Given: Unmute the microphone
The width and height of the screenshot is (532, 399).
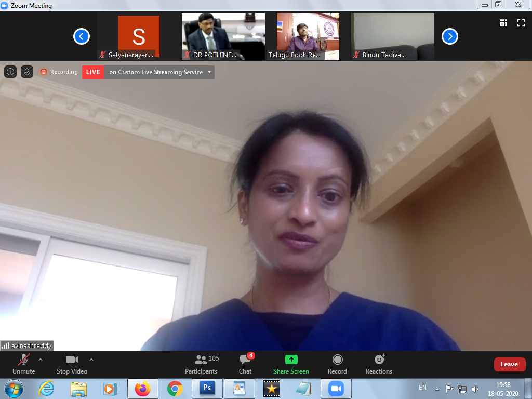Looking at the screenshot, I should pos(23,364).
